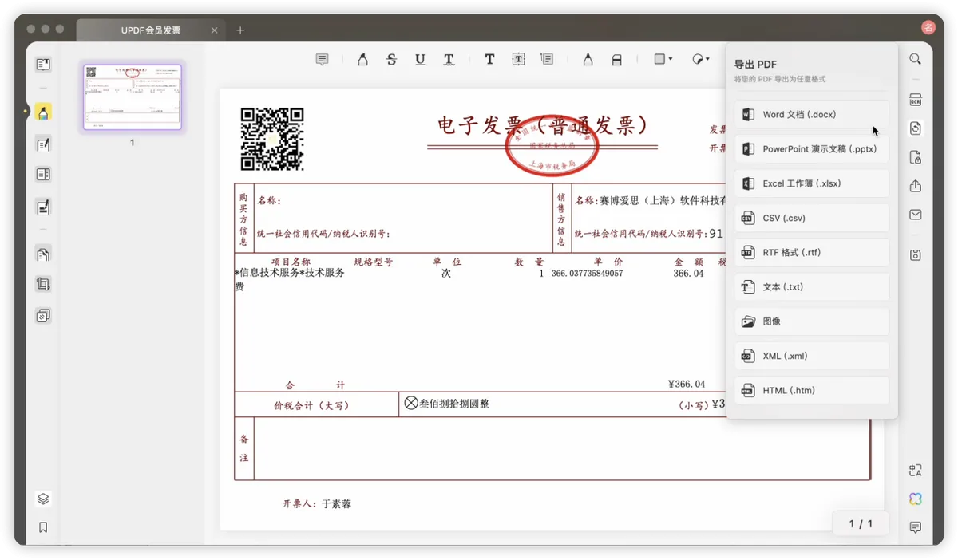The height and width of the screenshot is (560, 958).
Task: Click the 价税合计（大写） label
Action: [x=311, y=405]
